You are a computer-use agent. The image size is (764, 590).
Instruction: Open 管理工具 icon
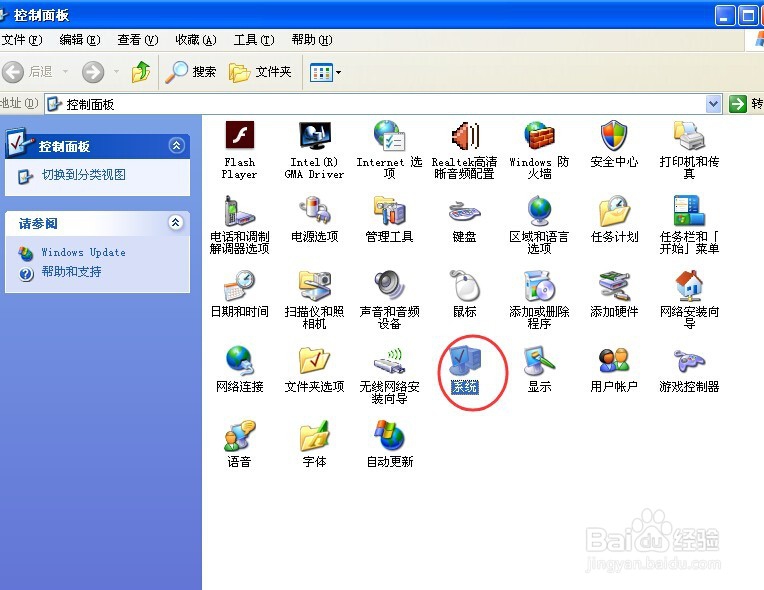389,211
